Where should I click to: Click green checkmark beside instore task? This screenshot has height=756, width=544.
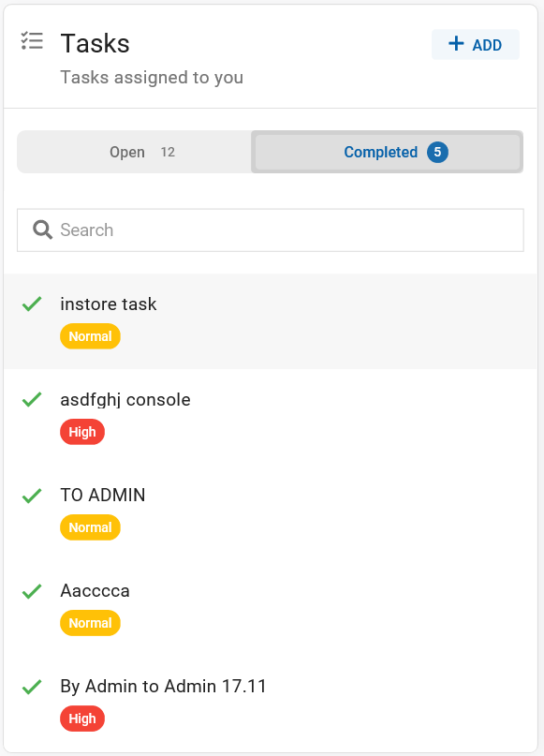coord(32,304)
